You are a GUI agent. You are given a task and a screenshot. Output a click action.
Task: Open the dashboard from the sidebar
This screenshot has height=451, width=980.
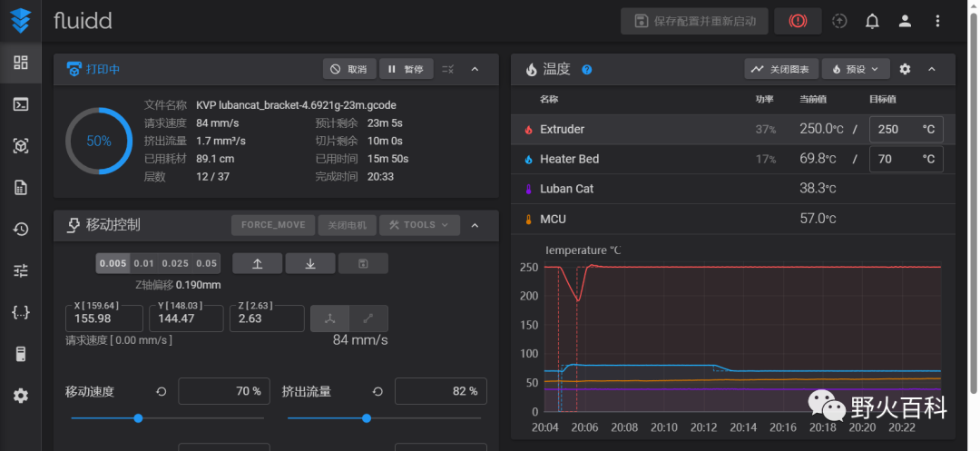pos(21,63)
